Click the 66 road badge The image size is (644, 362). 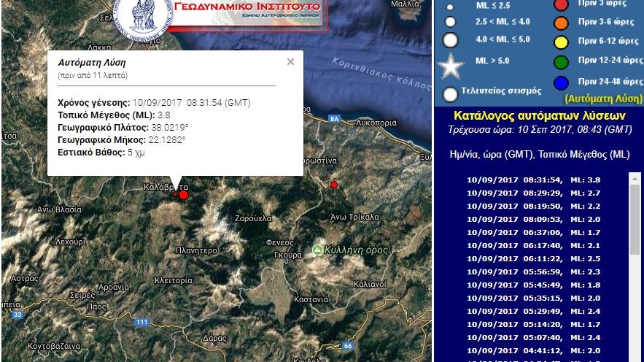[x=347, y=345]
